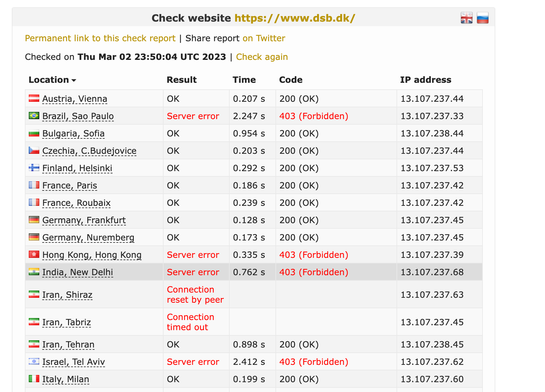Click the Czechia flag icon
This screenshot has width=545, height=392.
pos(34,150)
